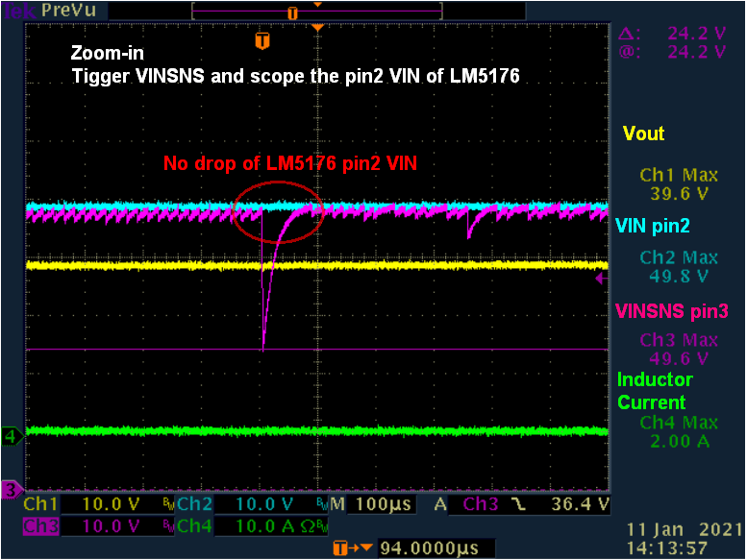Click the delta 24.2 V cursor readout
Image resolution: width=747 pixels, height=560 pixels.
(672, 34)
